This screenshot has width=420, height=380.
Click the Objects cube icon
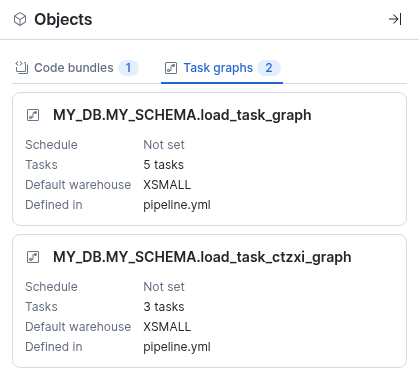pyautogui.click(x=20, y=19)
